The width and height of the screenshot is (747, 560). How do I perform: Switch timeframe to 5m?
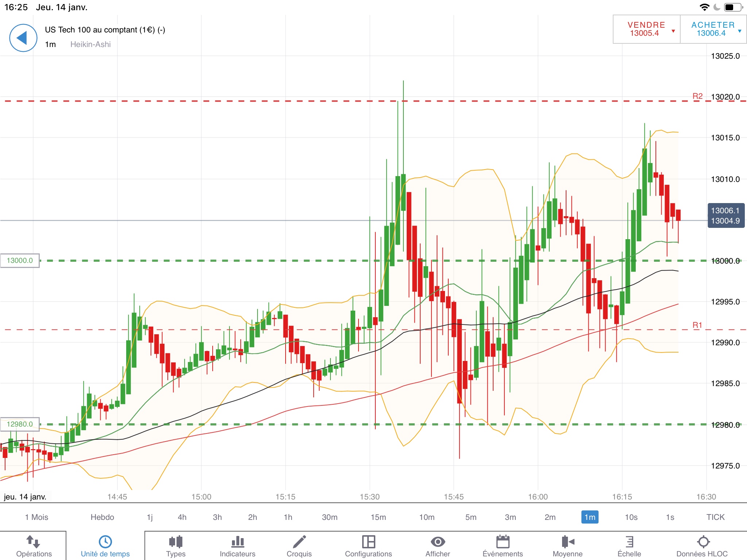coord(471,517)
